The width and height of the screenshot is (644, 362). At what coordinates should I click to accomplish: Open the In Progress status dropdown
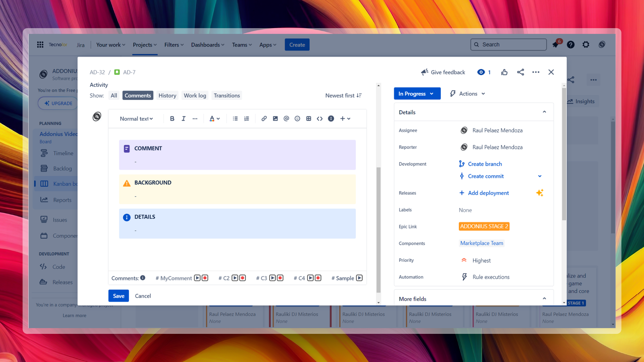pyautogui.click(x=417, y=93)
